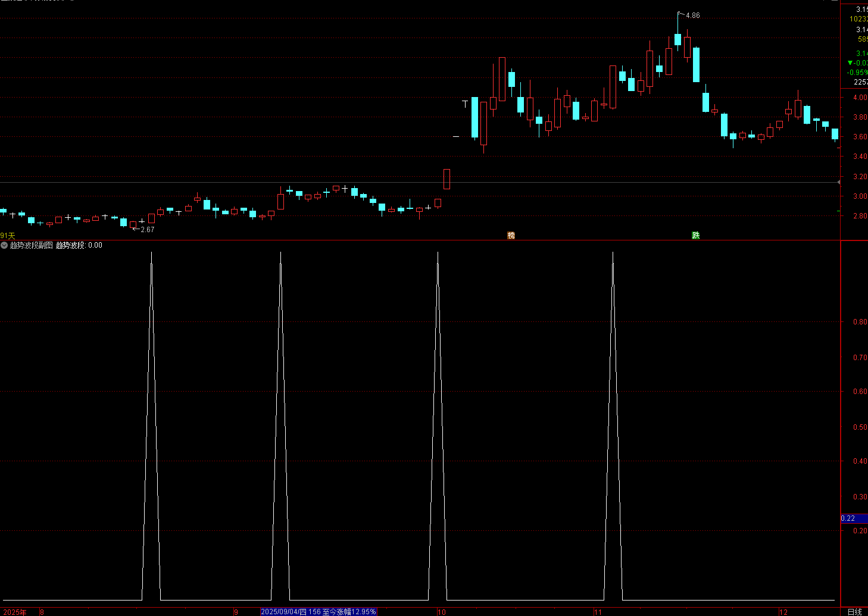Select month 10 marker on time axis

pos(441,612)
